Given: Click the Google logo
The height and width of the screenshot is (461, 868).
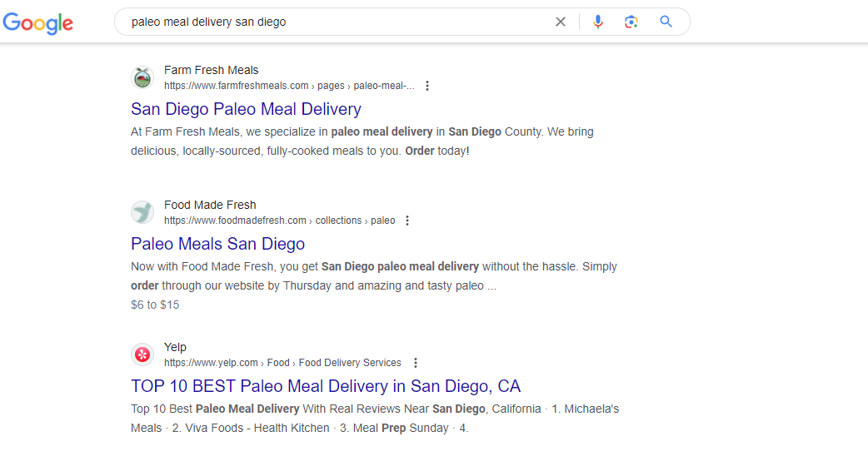Looking at the screenshot, I should tap(38, 22).
